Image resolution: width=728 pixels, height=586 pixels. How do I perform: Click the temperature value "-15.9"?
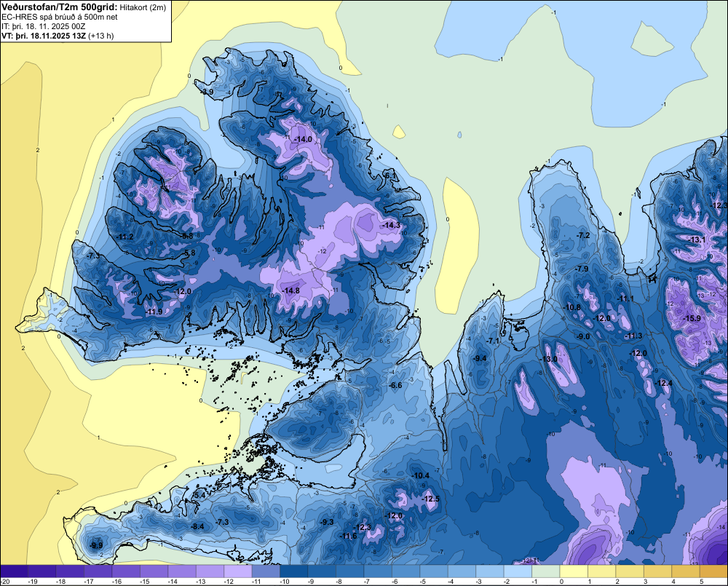(x=692, y=318)
